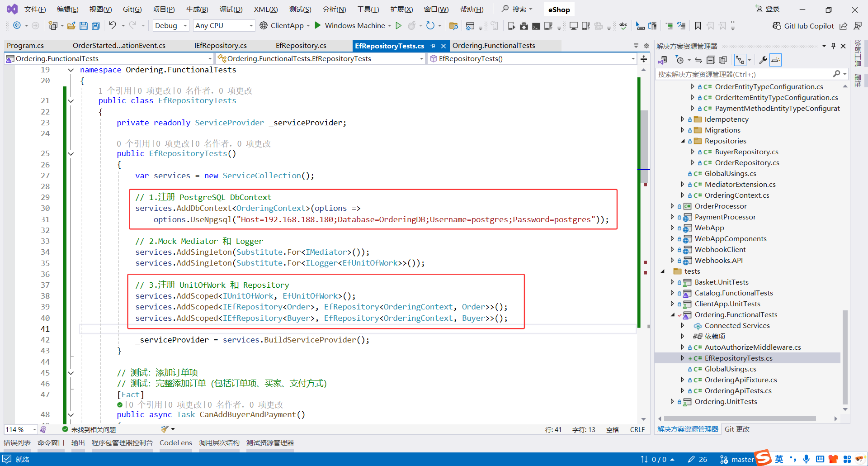The height and width of the screenshot is (466, 868).
Task: Open file with the folder icon
Action: click(x=71, y=26)
